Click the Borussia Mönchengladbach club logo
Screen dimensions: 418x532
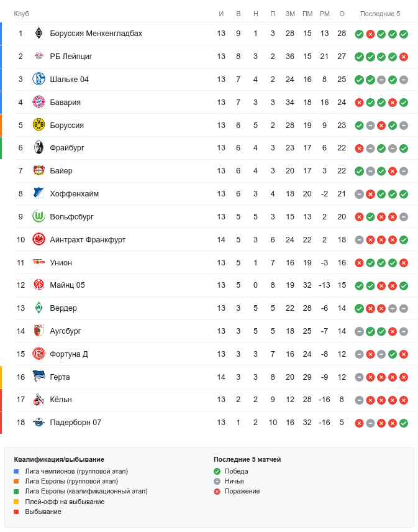coord(39,34)
